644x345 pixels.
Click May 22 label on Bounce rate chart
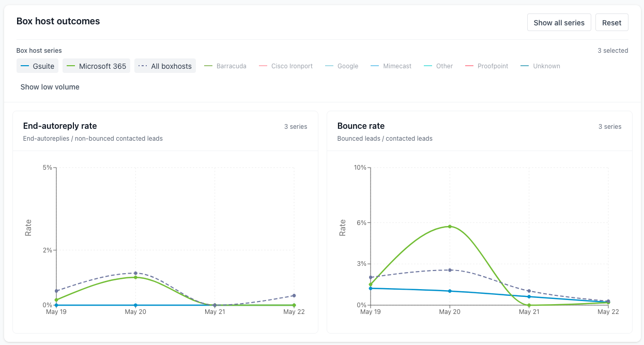click(608, 312)
